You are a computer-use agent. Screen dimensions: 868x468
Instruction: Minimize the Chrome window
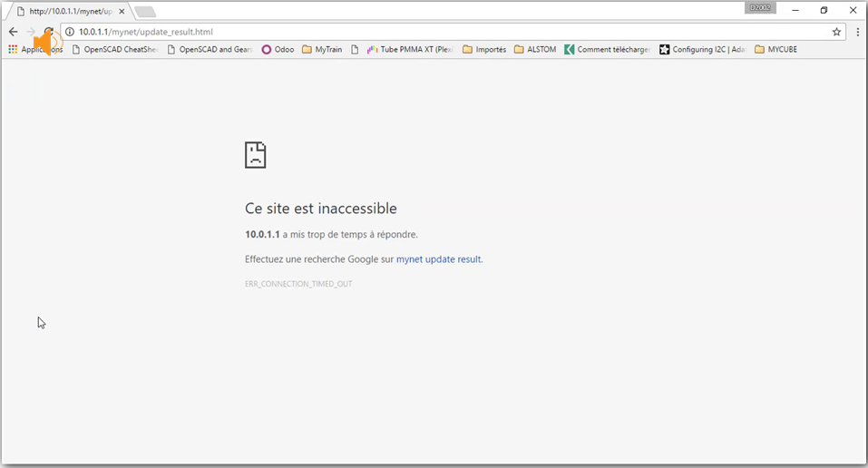[795, 10]
